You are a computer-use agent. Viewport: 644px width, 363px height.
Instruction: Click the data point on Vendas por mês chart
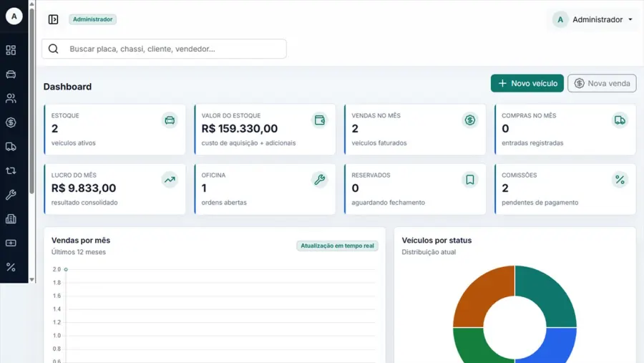click(x=66, y=269)
